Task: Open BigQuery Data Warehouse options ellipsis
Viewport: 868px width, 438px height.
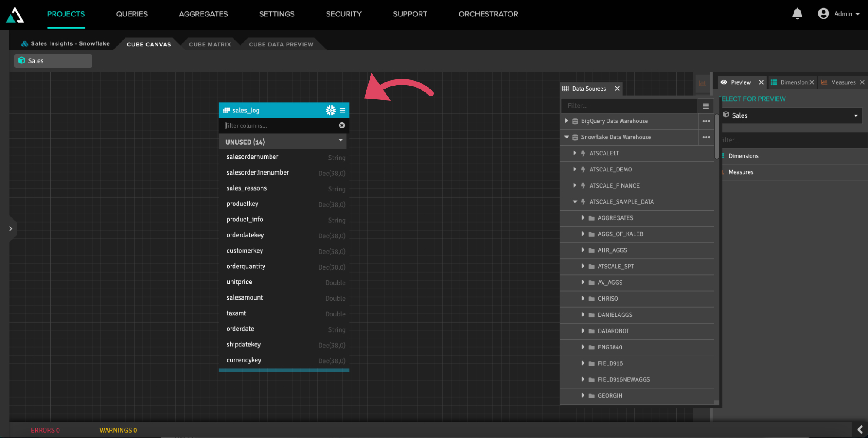Action: [706, 121]
